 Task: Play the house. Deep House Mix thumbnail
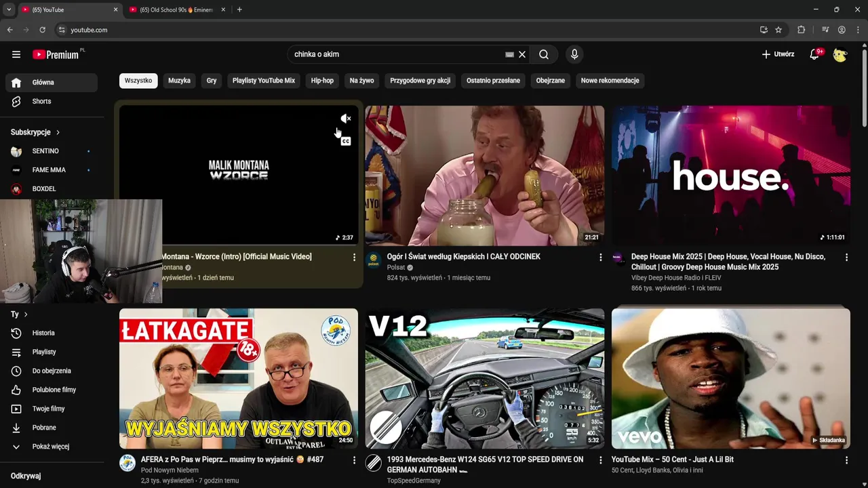(731, 175)
